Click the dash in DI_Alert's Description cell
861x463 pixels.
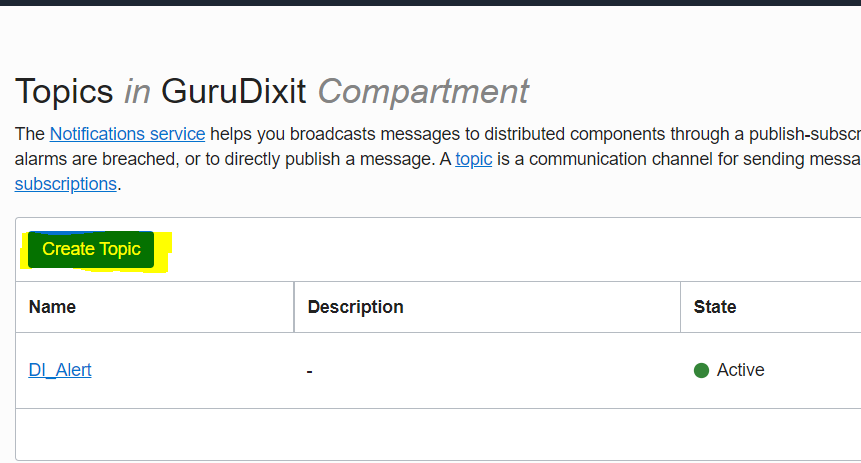coord(310,371)
